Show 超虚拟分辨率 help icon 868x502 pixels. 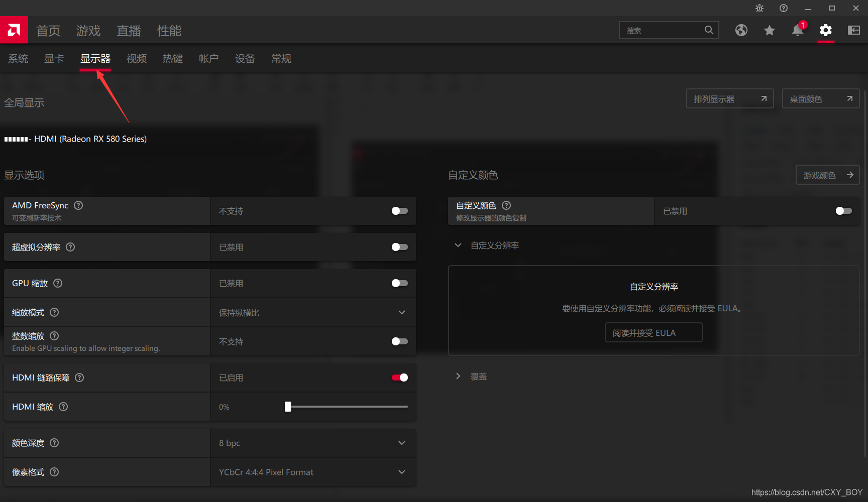pos(70,247)
